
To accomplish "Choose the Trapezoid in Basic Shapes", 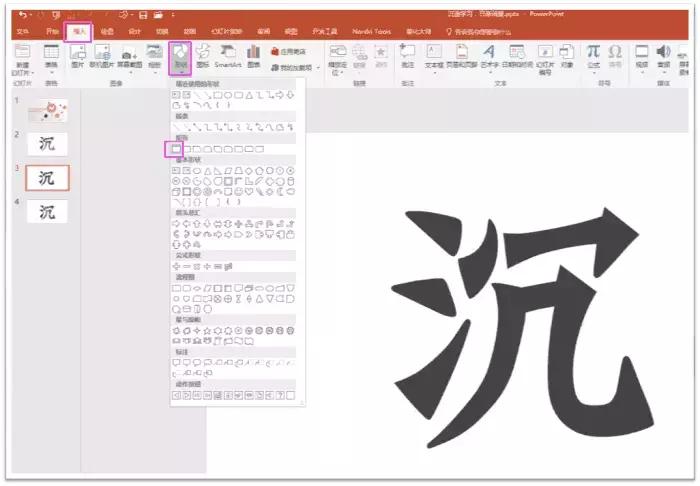I will click(x=239, y=170).
